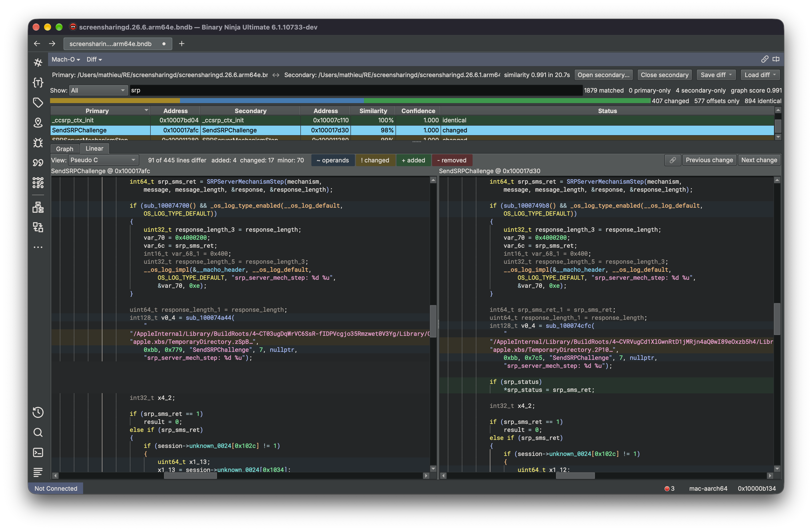Open the scripting console icon
Screen dimensions: 812x531
tap(38, 453)
